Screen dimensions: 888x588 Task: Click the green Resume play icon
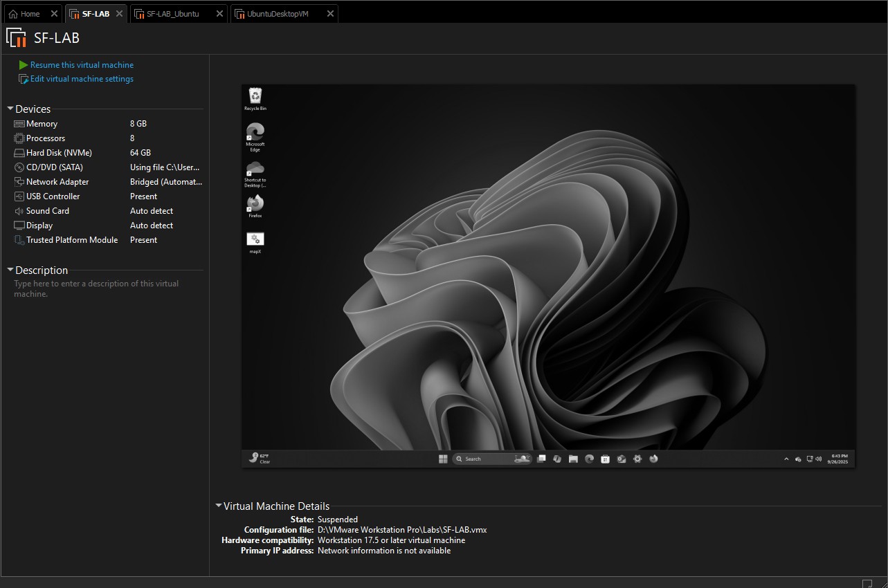[x=24, y=65]
